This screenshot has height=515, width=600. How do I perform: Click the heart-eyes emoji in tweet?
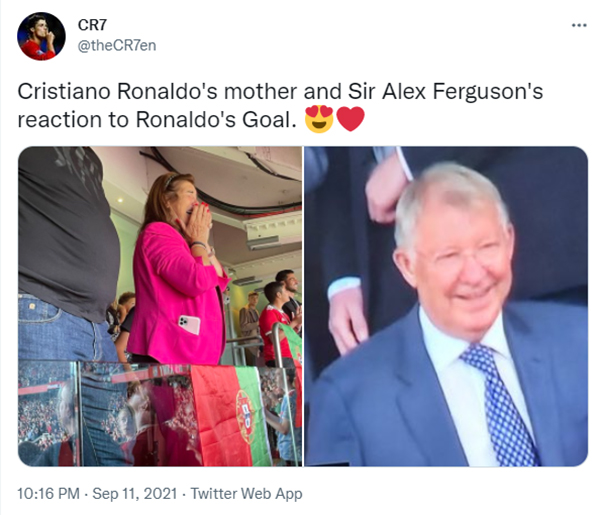click(319, 119)
